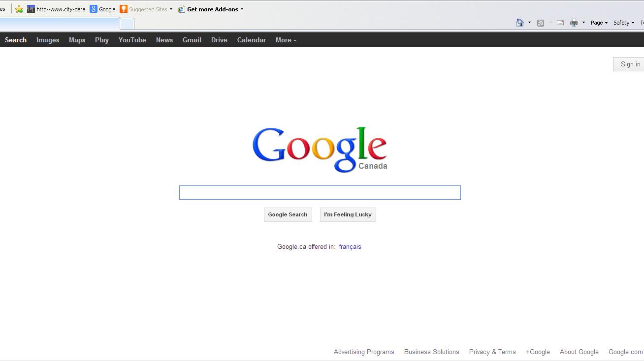The image size is (644, 361).
Task: Open Drive from Google's navigation bar
Action: tap(219, 40)
